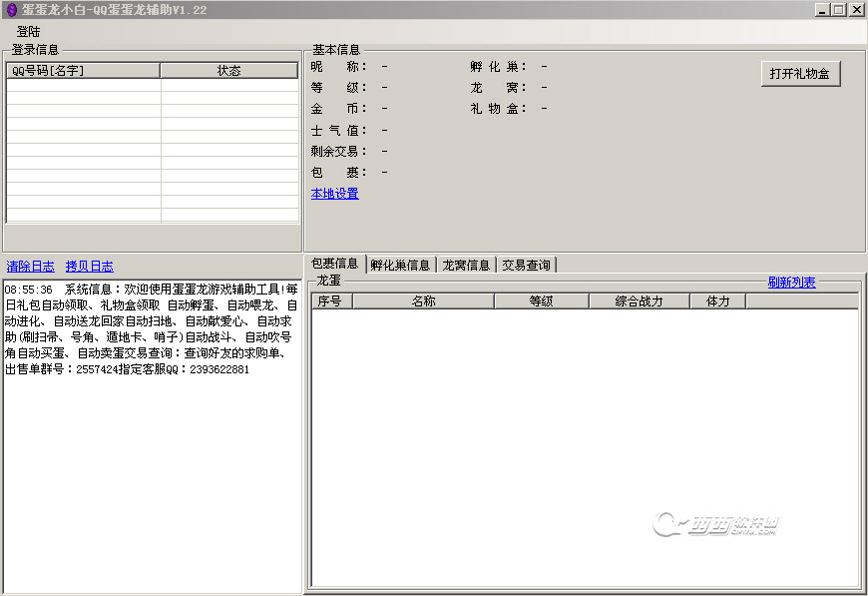Close the window
Image resolution: width=868 pixels, height=596 pixels.
click(856, 9)
